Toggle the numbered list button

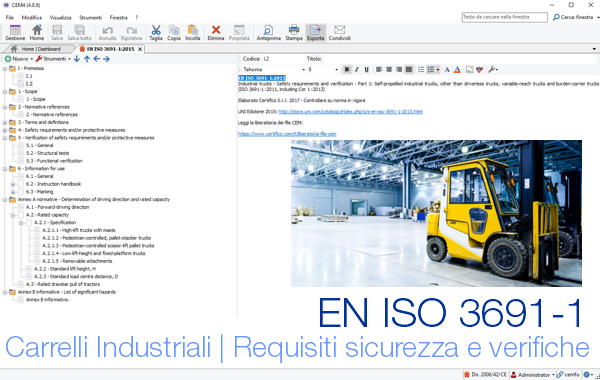[431, 70]
